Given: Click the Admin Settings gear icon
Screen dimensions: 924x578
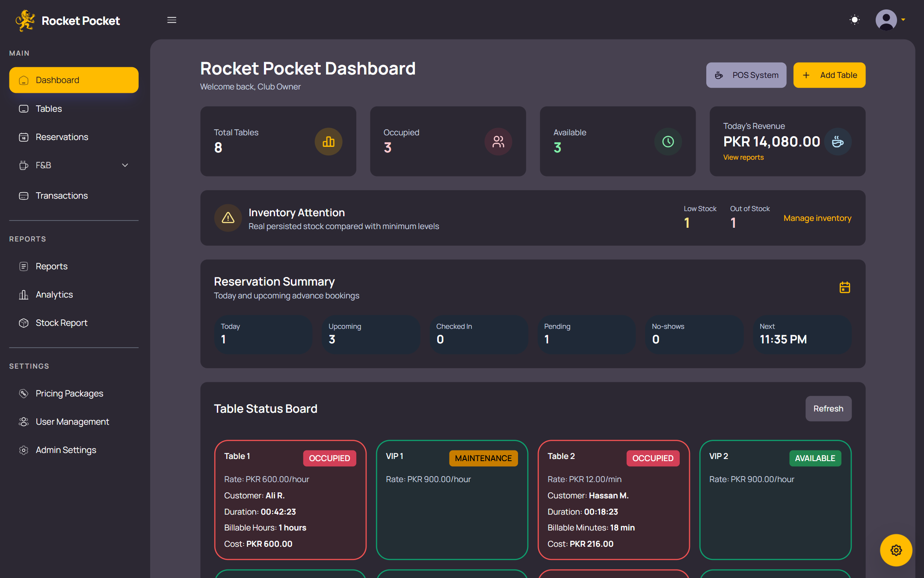Looking at the screenshot, I should coord(24,450).
